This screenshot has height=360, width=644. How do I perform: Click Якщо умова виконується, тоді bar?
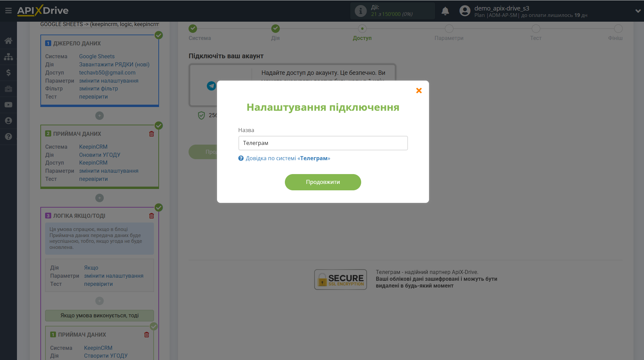[x=99, y=316]
